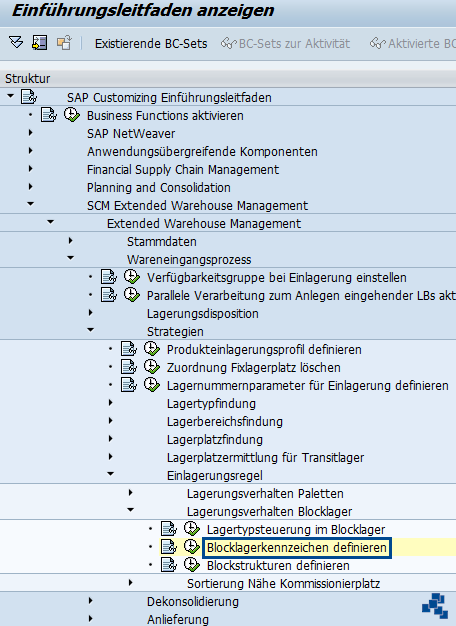Expand Planning and Consolidation node
Screen dimensions: 456x626
31,186
